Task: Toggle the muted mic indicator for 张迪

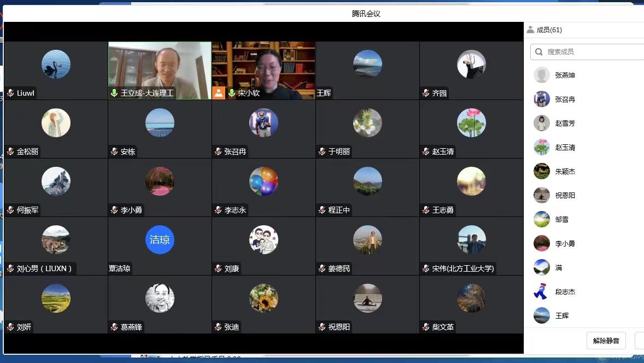Action: point(218,327)
